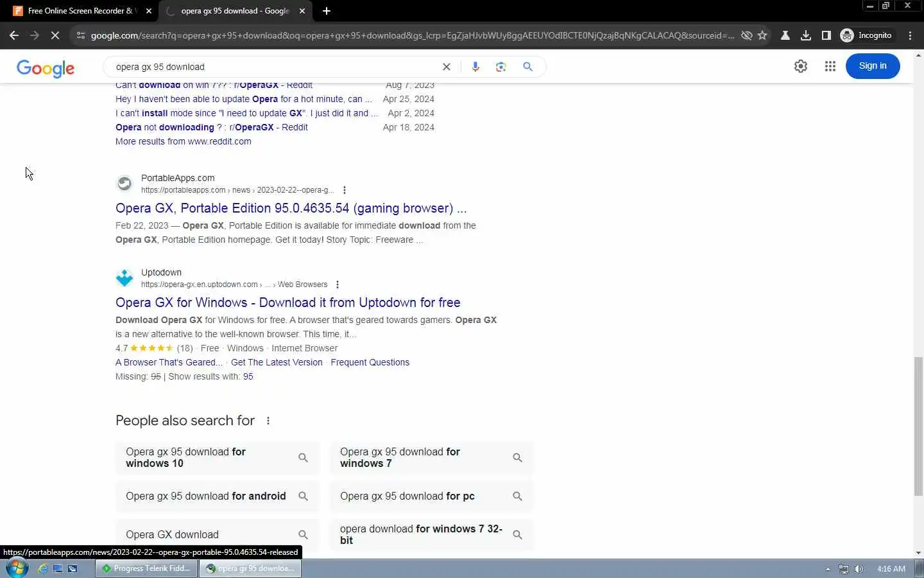
Task: Search by image with Google Lens icon
Action: tap(501, 67)
